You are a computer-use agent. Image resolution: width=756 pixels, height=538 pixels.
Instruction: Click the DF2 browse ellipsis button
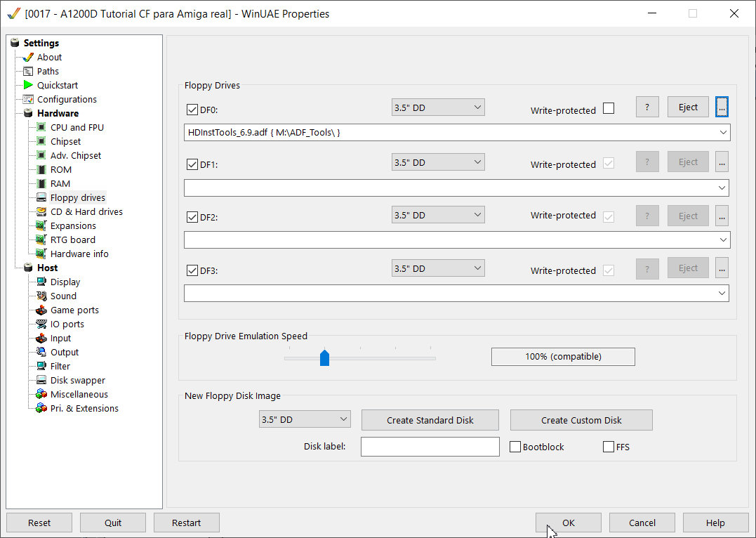pyautogui.click(x=722, y=216)
